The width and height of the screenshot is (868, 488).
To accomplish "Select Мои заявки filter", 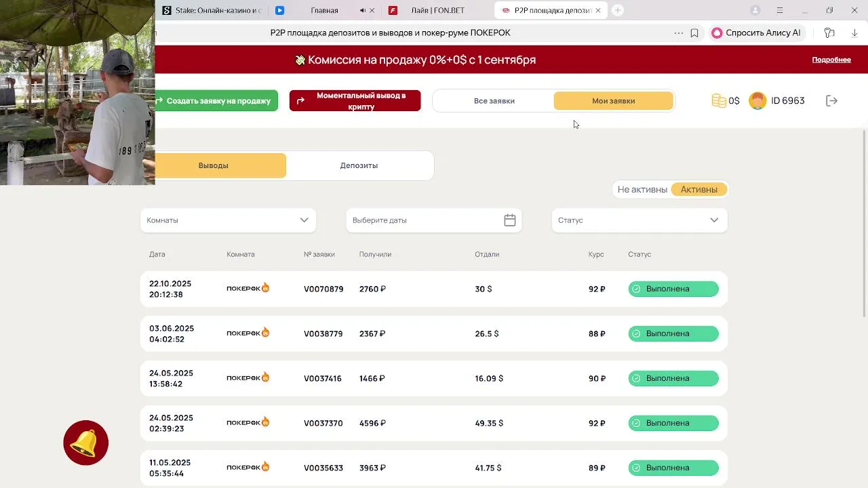I will [614, 101].
